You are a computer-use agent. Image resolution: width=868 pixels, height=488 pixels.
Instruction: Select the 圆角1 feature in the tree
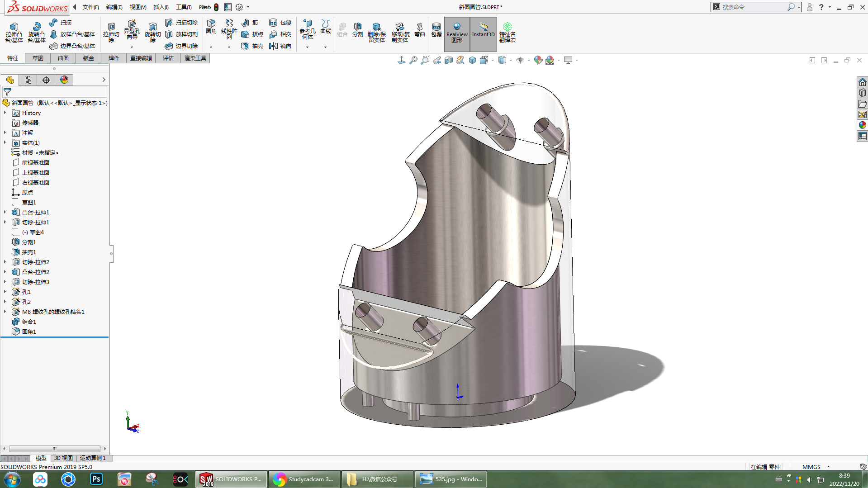click(29, 332)
